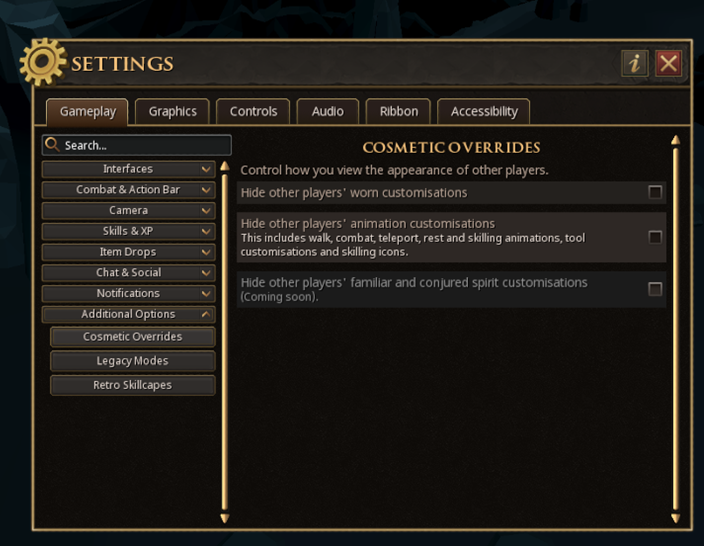Image resolution: width=704 pixels, height=546 pixels.
Task: Click the right panel vertical scrollbar
Action: click(675, 330)
